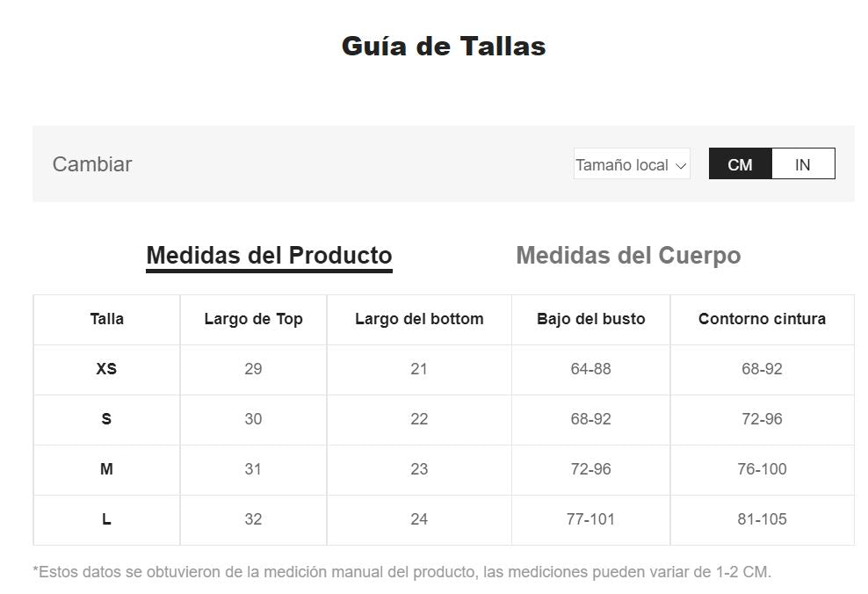Viewport: 868px width, 594px height.
Task: Click the measurement disclaimer footnote text
Action: pyautogui.click(x=401, y=572)
